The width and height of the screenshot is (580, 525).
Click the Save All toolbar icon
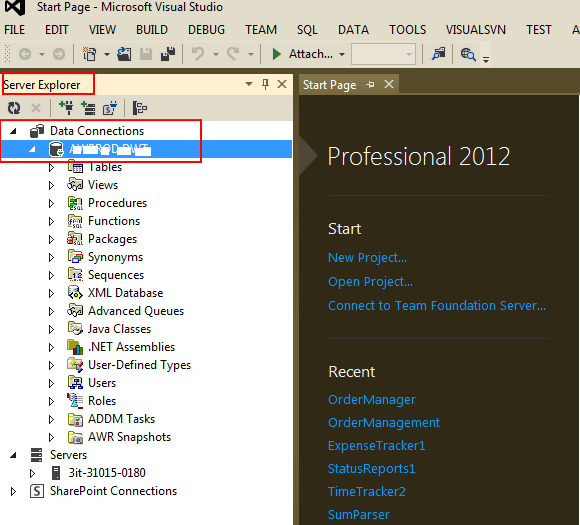(x=168, y=54)
